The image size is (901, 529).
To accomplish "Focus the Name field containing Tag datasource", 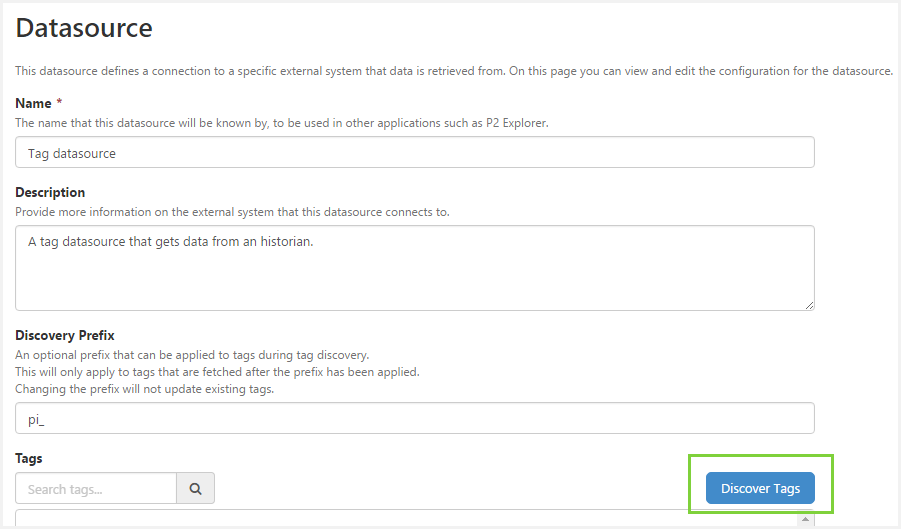I will 414,153.
